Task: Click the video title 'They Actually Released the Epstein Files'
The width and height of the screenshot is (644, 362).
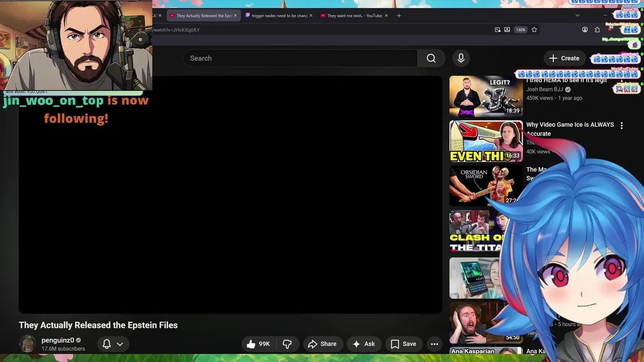Action: [x=98, y=325]
